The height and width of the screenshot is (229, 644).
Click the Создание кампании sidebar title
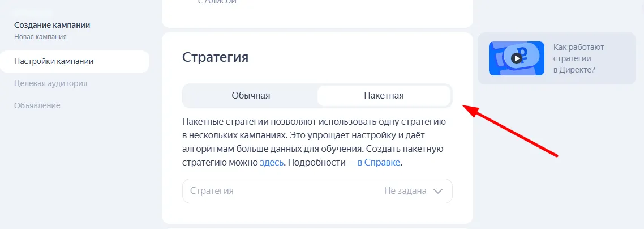tap(52, 25)
